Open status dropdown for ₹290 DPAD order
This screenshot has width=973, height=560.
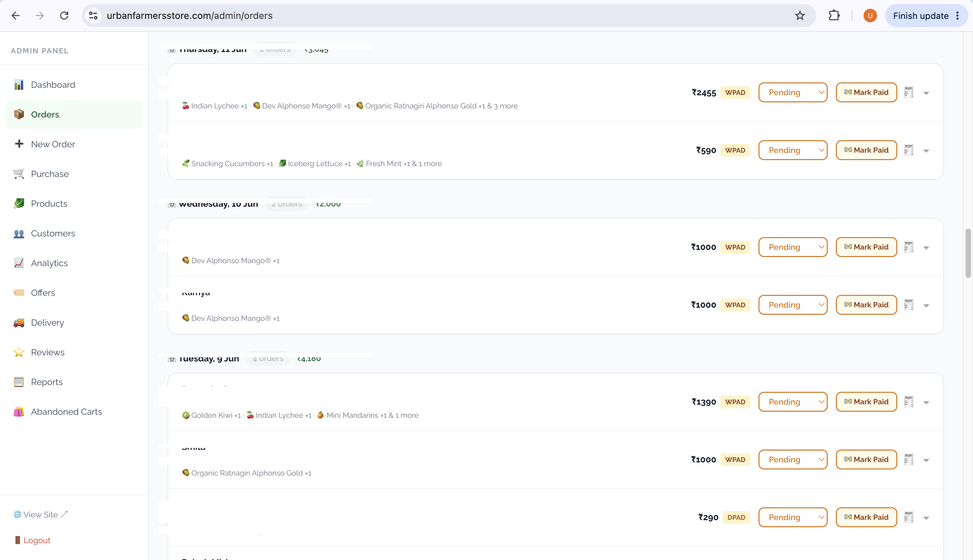[793, 517]
